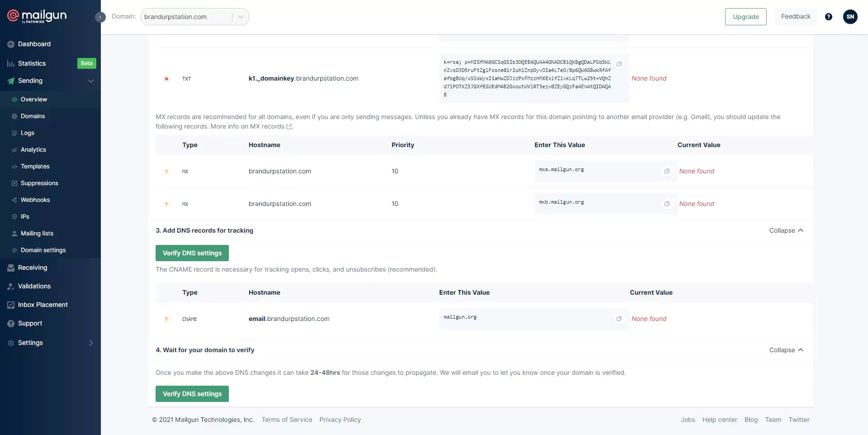Copy the mailgun.org CNAME value

pos(619,319)
